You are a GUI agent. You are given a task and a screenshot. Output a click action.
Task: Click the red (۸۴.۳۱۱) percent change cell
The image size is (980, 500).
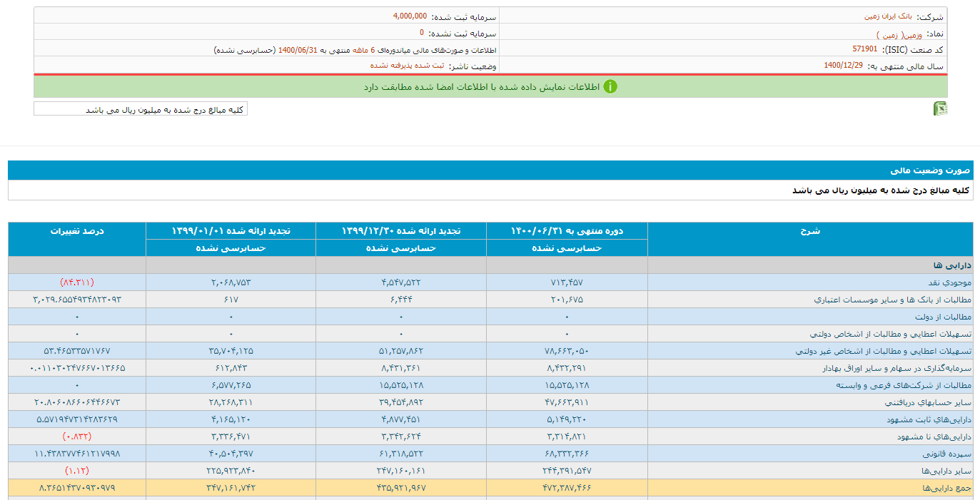pyautogui.click(x=77, y=282)
